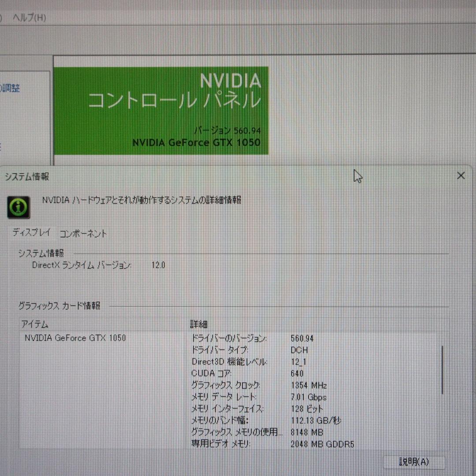Image resolution: width=476 pixels, height=476 pixels.
Task: Select the driver version value 560.94 in details
Action: click(x=302, y=338)
